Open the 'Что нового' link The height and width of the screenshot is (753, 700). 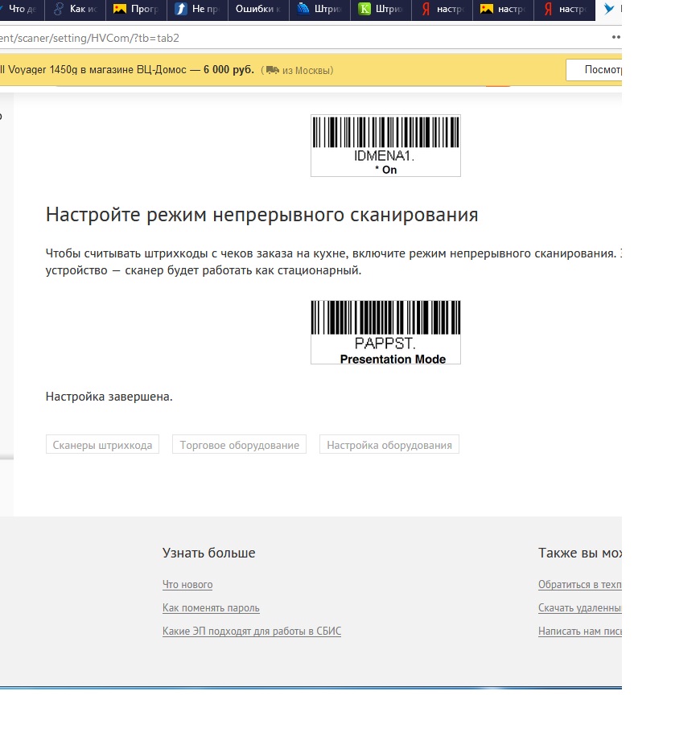coord(187,584)
